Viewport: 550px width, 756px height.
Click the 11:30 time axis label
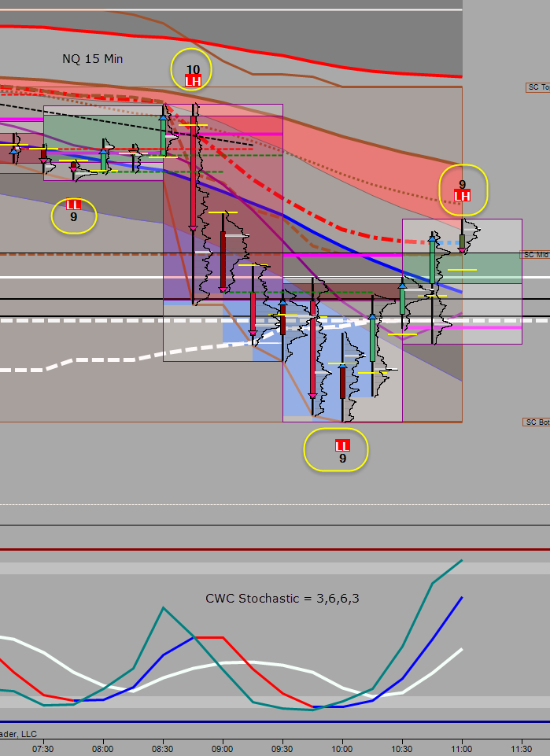pos(521,749)
